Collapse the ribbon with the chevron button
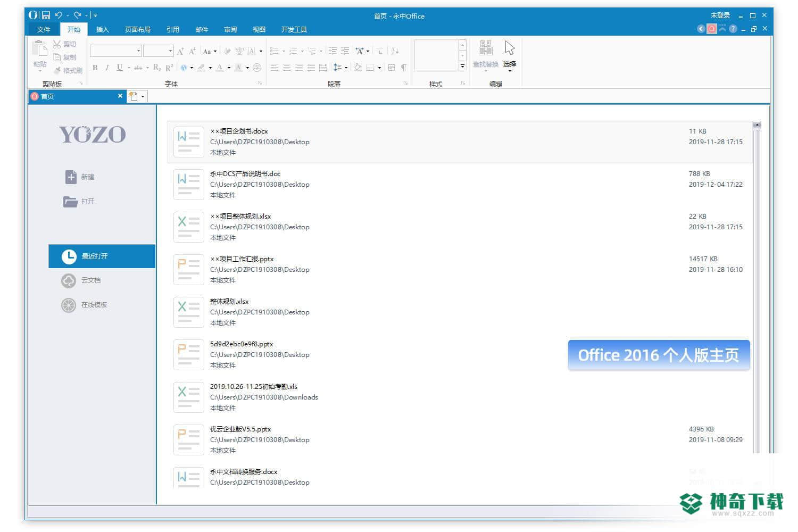Viewport: 798px width, 532px height. tap(722, 29)
